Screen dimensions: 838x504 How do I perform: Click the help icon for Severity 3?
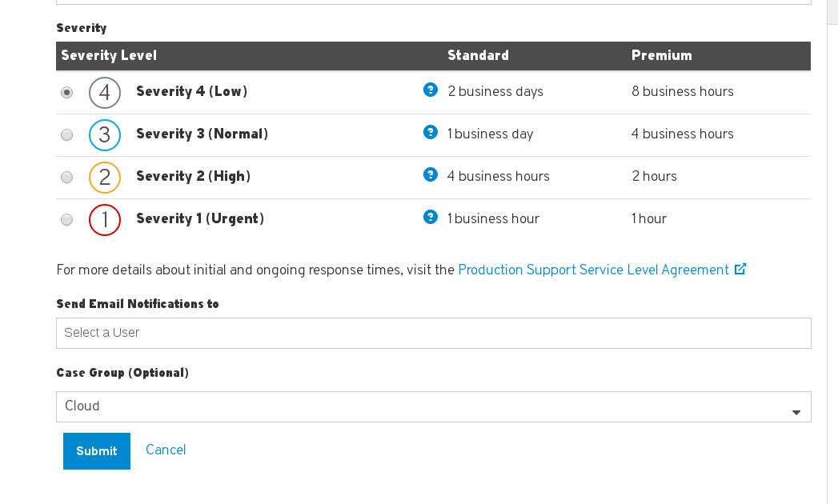430,132
